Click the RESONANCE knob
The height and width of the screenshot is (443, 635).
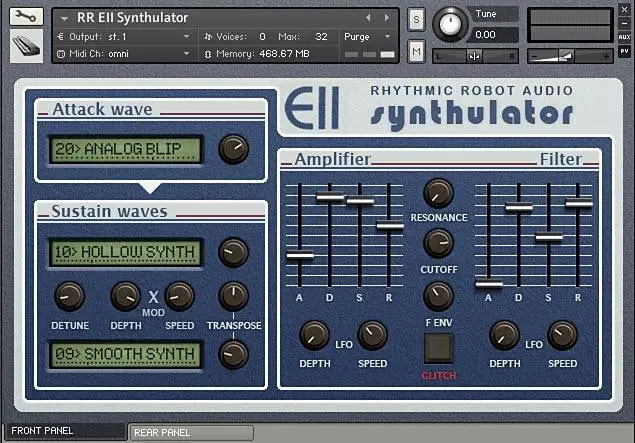(x=438, y=193)
